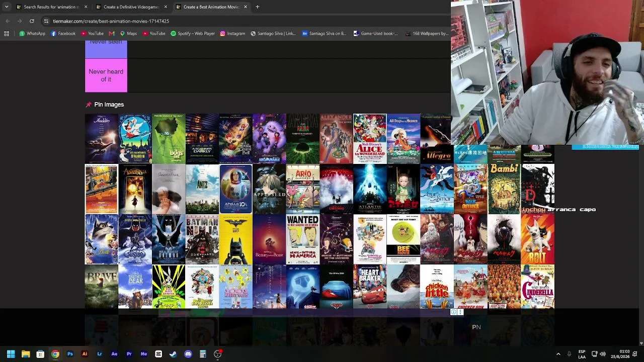Image resolution: width=644 pixels, height=362 pixels.
Task: Select the Beauty and the Beast poster
Action: pyautogui.click(x=269, y=239)
